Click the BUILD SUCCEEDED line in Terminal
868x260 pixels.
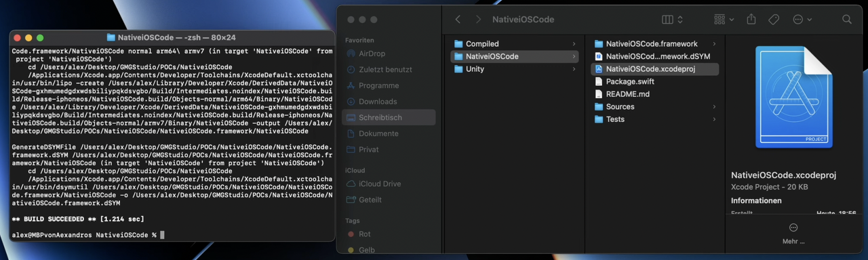click(x=78, y=219)
